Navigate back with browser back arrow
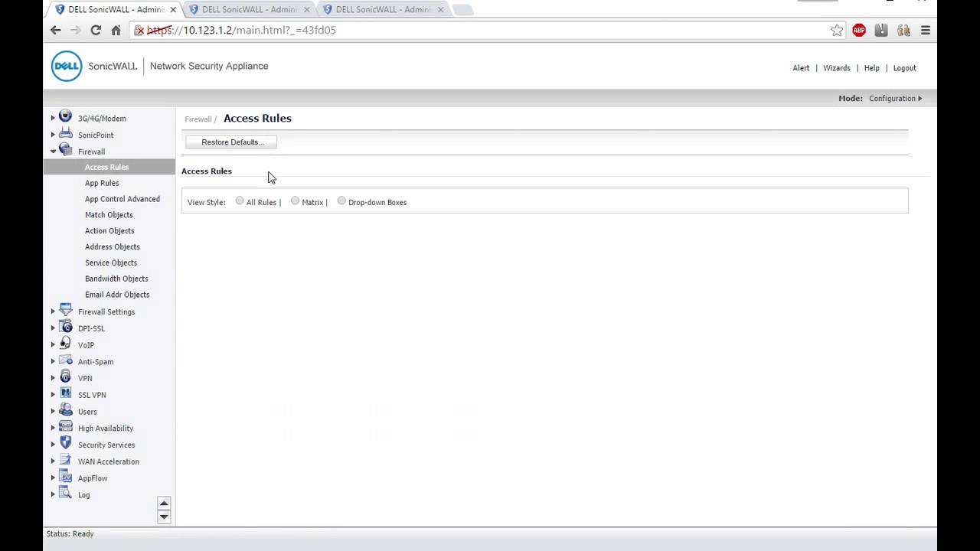This screenshot has width=980, height=551. tap(55, 30)
